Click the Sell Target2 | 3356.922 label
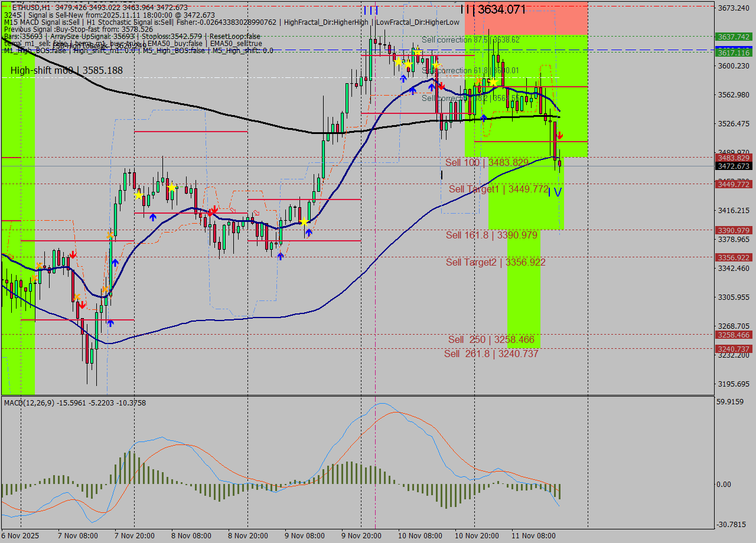 (x=496, y=262)
